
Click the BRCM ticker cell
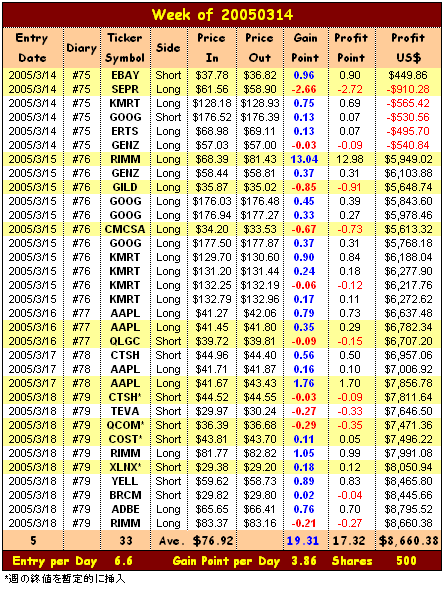[125, 495]
